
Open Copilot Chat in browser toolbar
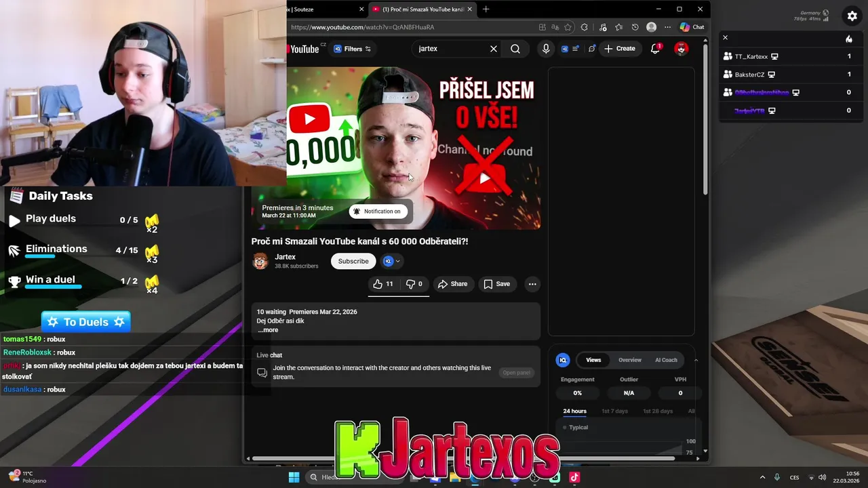point(692,27)
